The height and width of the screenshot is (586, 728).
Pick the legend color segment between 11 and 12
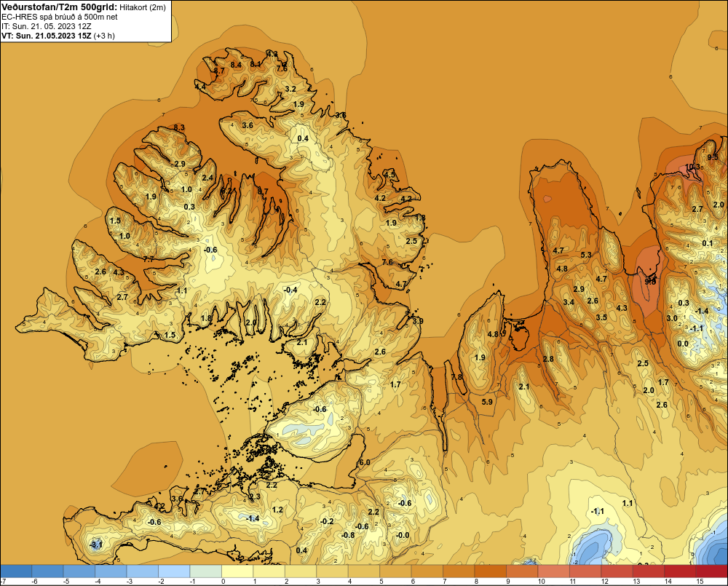pyautogui.click(x=585, y=571)
